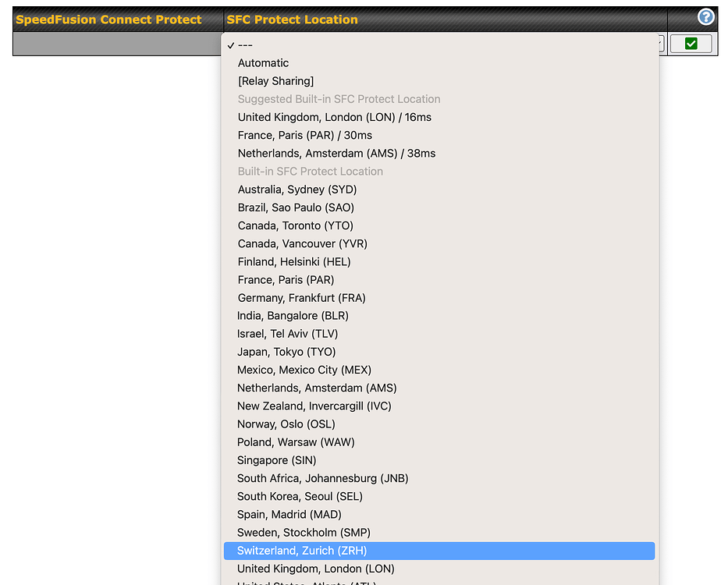The image size is (728, 585).
Task: Choose Automatic location option
Action: click(439, 63)
